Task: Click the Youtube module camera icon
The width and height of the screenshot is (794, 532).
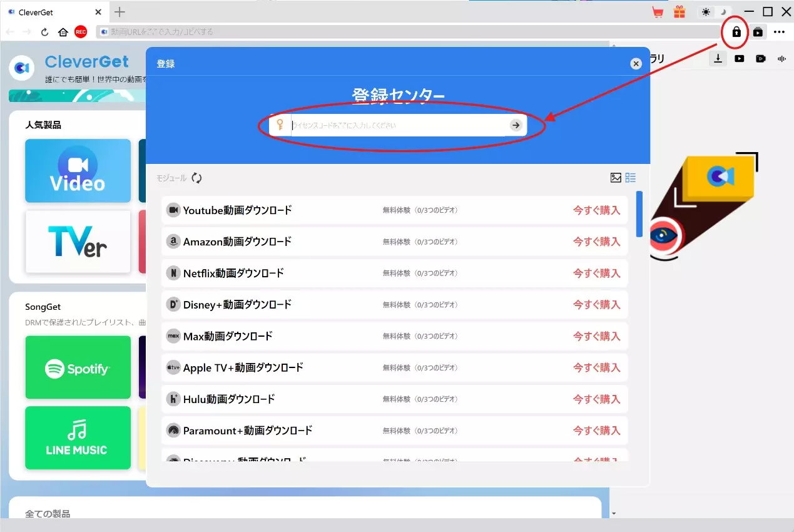Action: [173, 210]
